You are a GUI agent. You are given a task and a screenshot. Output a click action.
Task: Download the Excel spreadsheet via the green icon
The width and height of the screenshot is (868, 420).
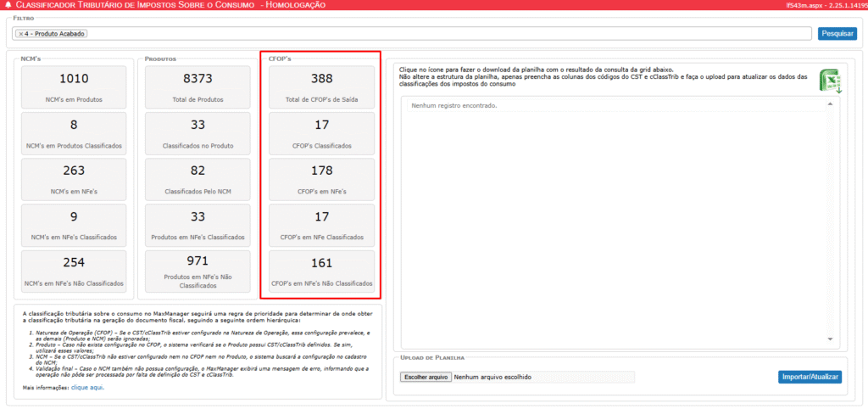pyautogui.click(x=828, y=81)
